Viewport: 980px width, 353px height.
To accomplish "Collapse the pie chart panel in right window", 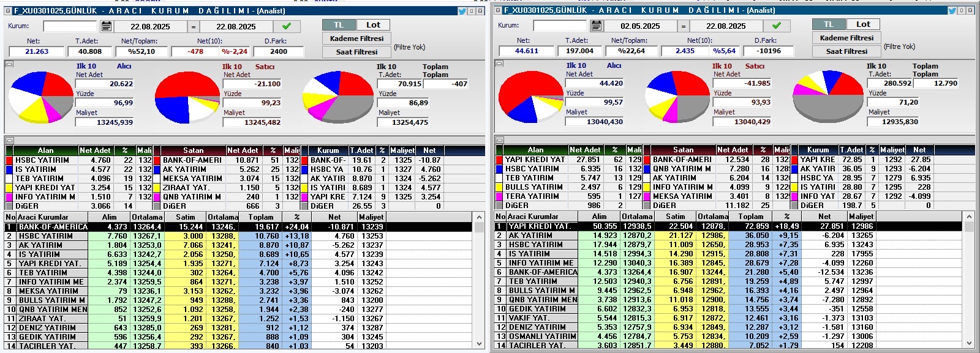I will pyautogui.click(x=499, y=63).
